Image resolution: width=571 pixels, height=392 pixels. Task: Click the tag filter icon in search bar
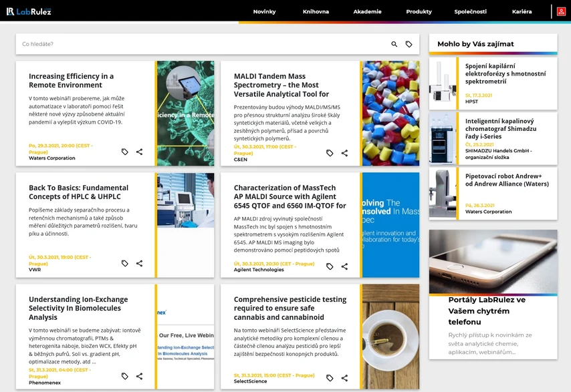(x=409, y=44)
